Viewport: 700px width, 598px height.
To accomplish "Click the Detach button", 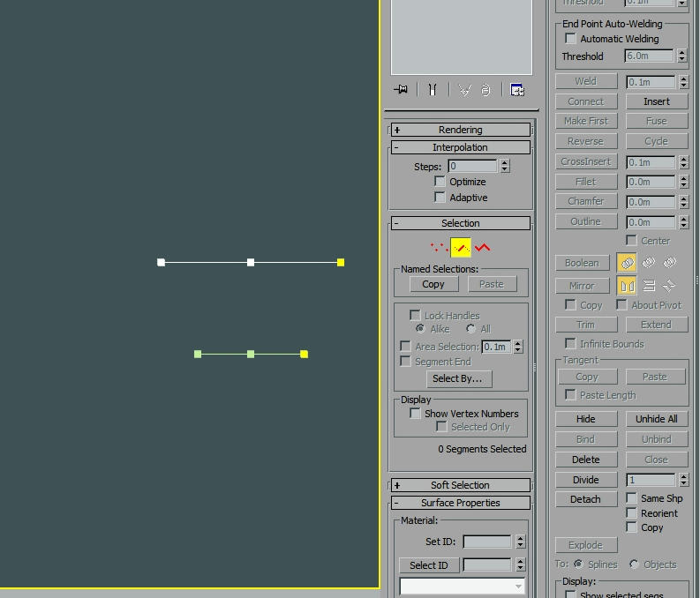I will pyautogui.click(x=586, y=499).
